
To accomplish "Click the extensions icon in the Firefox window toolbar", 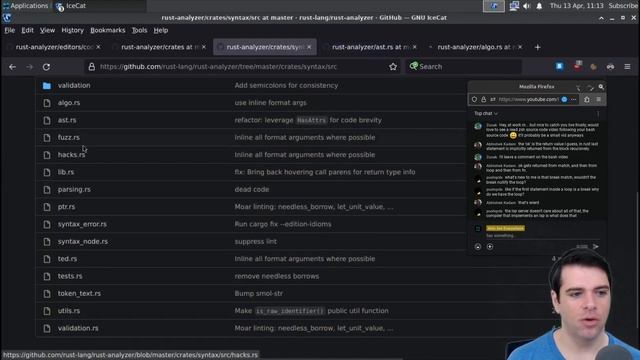I will 587,99.
